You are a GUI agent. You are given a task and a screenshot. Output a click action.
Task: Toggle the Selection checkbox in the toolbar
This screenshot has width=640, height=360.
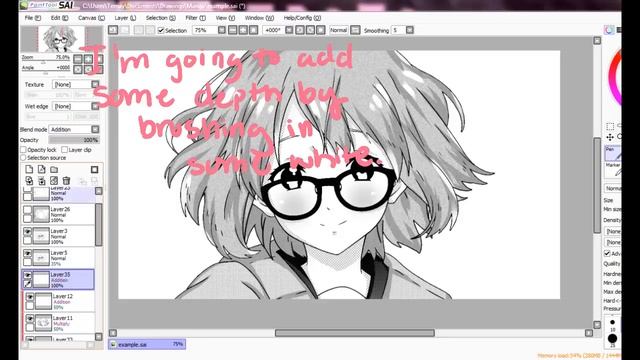coord(161,30)
